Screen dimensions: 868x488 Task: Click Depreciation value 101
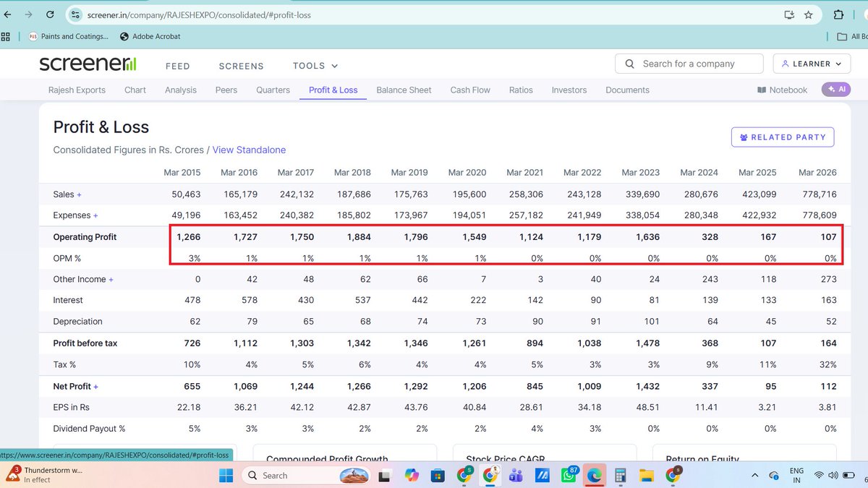click(x=652, y=322)
